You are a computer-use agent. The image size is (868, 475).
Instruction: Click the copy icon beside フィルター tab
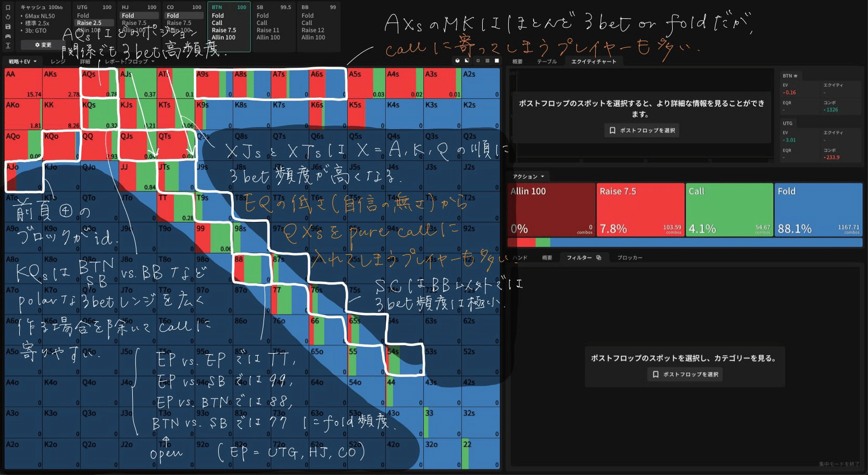[x=599, y=258]
